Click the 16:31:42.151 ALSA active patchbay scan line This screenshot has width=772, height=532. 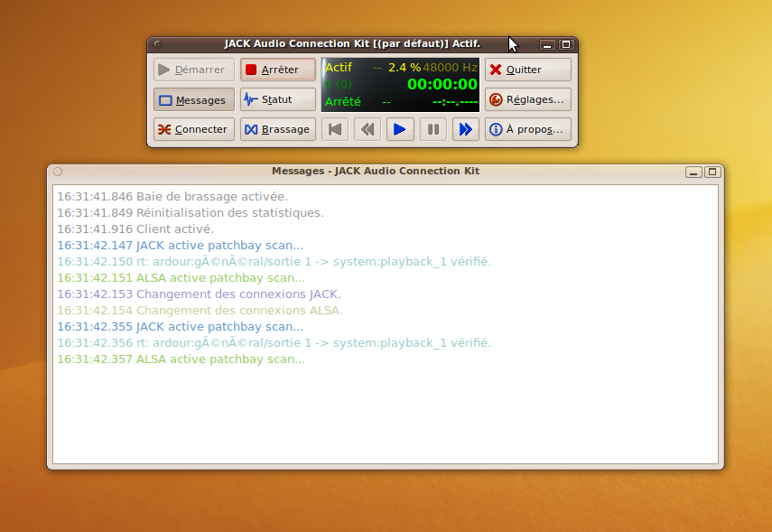click(x=181, y=278)
